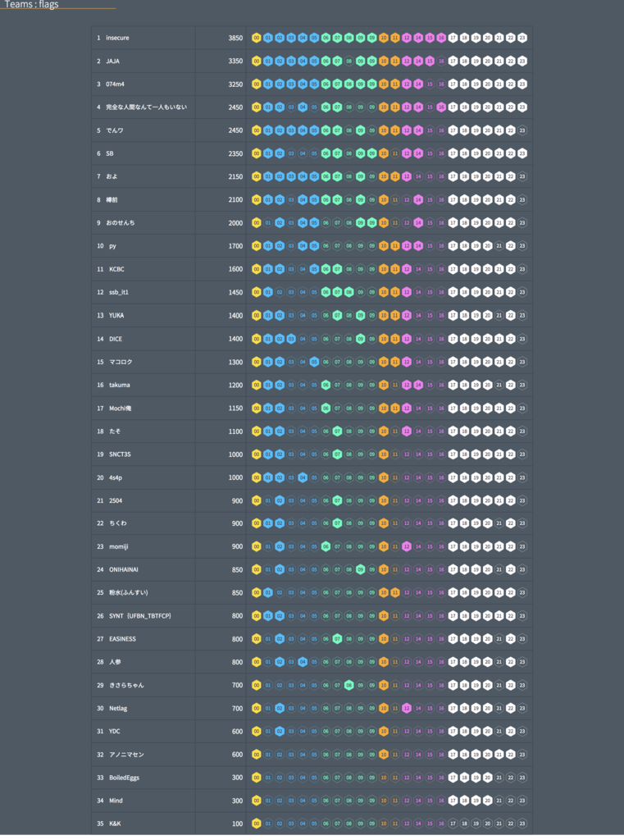
Task: Click flag 05 in KCBC's row
Action: tap(314, 269)
